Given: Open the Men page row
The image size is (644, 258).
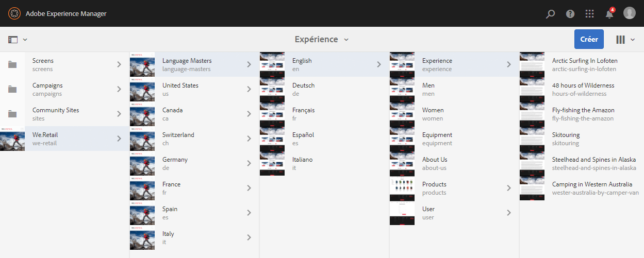Looking at the screenshot, I should pyautogui.click(x=454, y=89).
